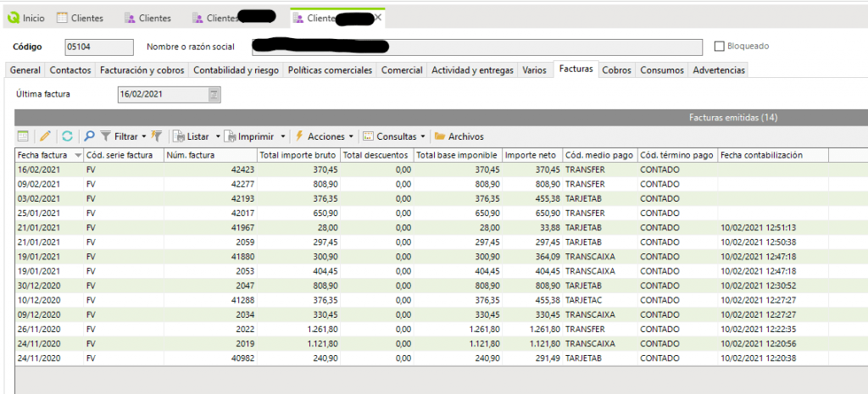
Task: Sort by Fecha contabilización column
Action: [x=773, y=156]
